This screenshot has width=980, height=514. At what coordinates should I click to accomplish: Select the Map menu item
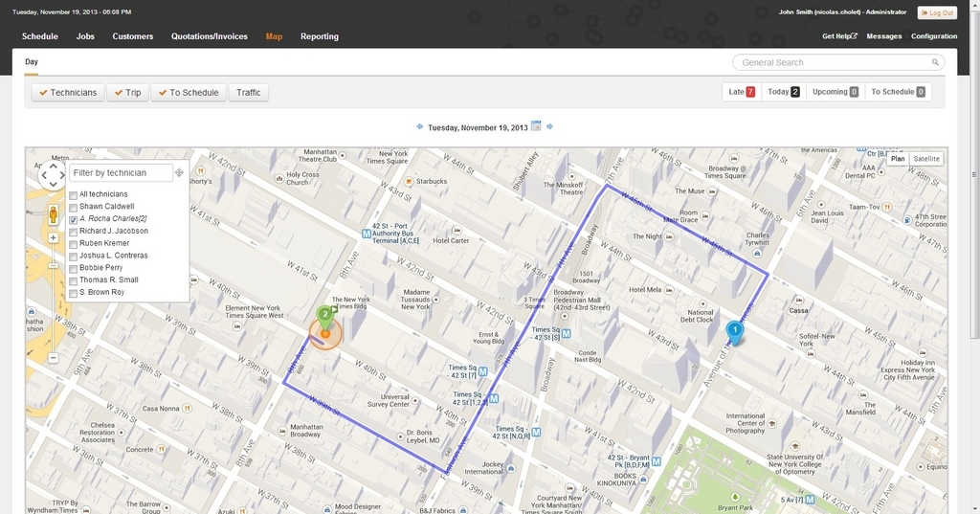(x=274, y=36)
